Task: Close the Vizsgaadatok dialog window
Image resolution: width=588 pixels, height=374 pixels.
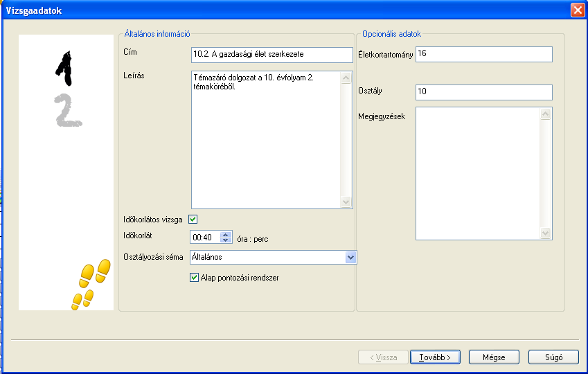Action: point(577,10)
